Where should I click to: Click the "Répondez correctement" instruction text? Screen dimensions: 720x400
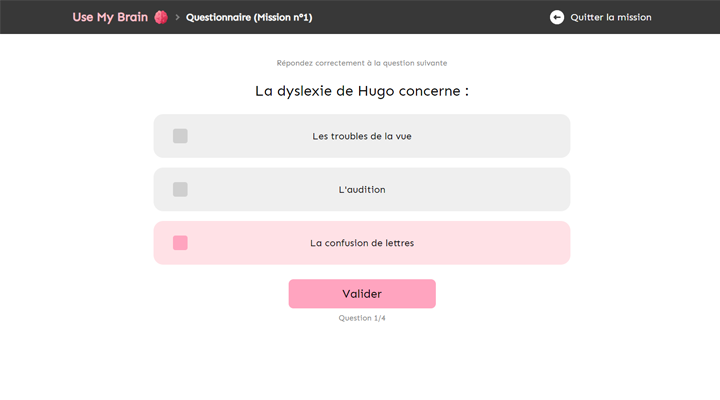tap(362, 63)
